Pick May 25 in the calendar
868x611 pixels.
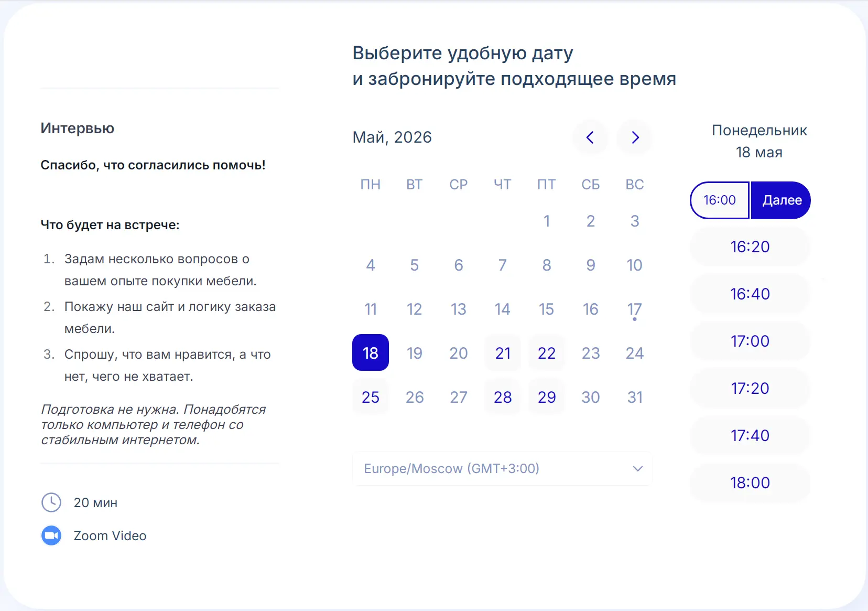371,397
